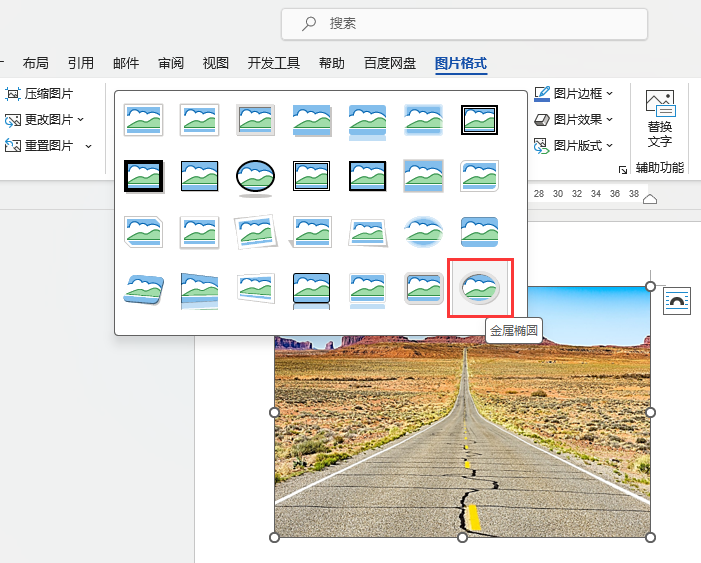Open the 开发工具 tab

pos(274,63)
